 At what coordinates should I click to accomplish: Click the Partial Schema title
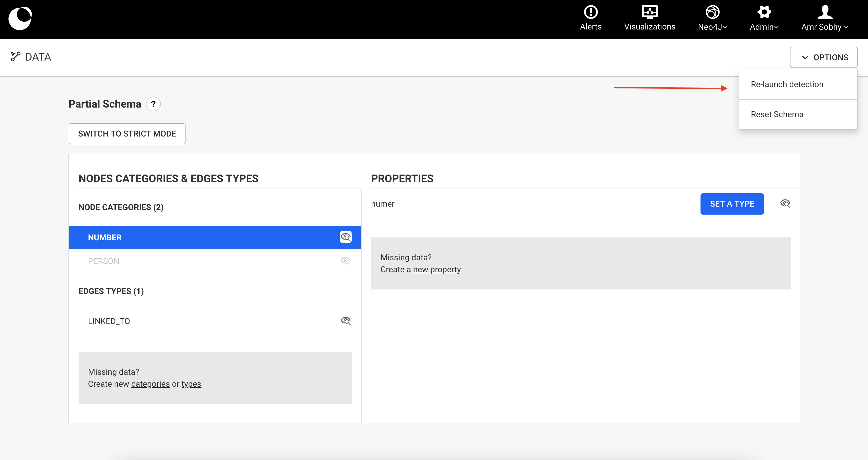[x=105, y=104]
